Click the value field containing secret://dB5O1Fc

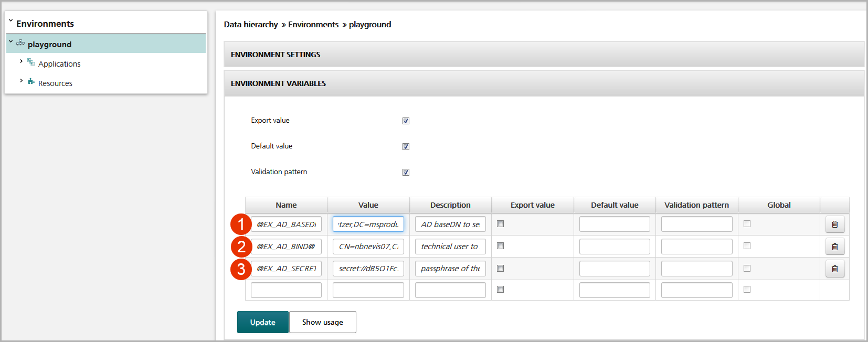pos(368,269)
